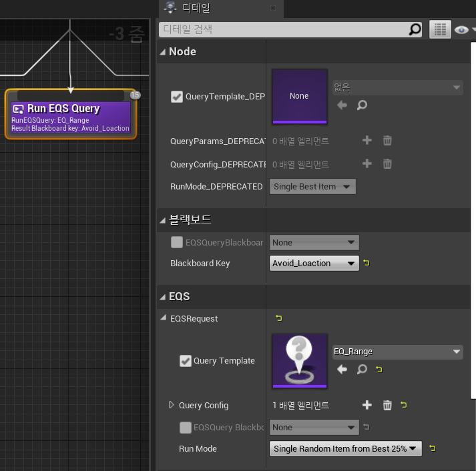
Task: Open RunMode_DEPRECATED Single Best Item dropdown
Action: pos(312,187)
